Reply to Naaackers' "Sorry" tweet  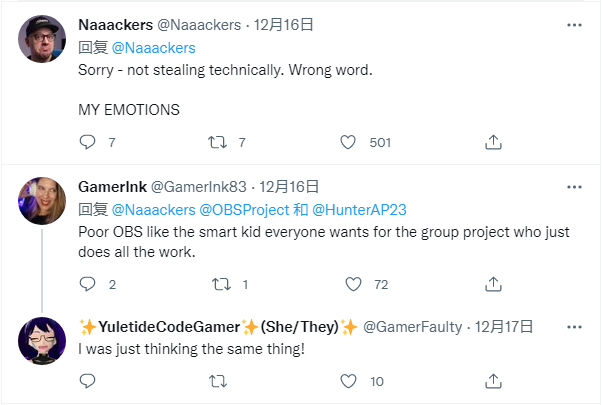pyautogui.click(x=87, y=142)
